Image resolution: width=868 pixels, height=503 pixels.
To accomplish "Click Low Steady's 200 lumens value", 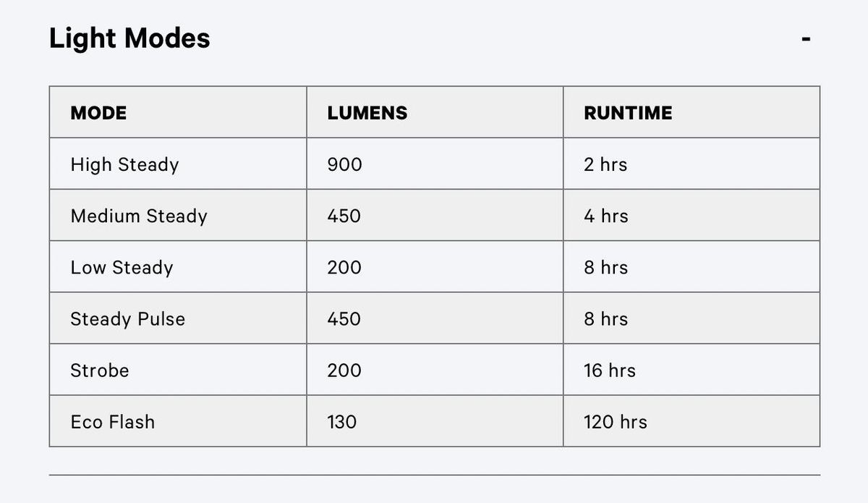I will 344,268.
